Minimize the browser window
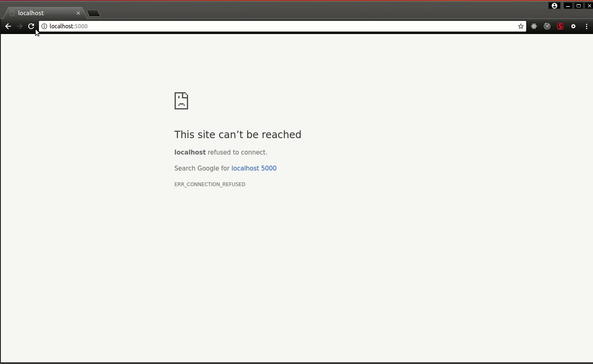This screenshot has height=364, width=593. pos(568,5)
